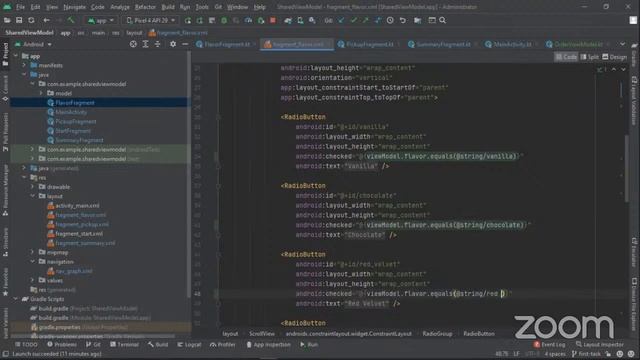The height and width of the screenshot is (360, 640).
Task: Open Project panel settings gear
Action: click(x=173, y=44)
